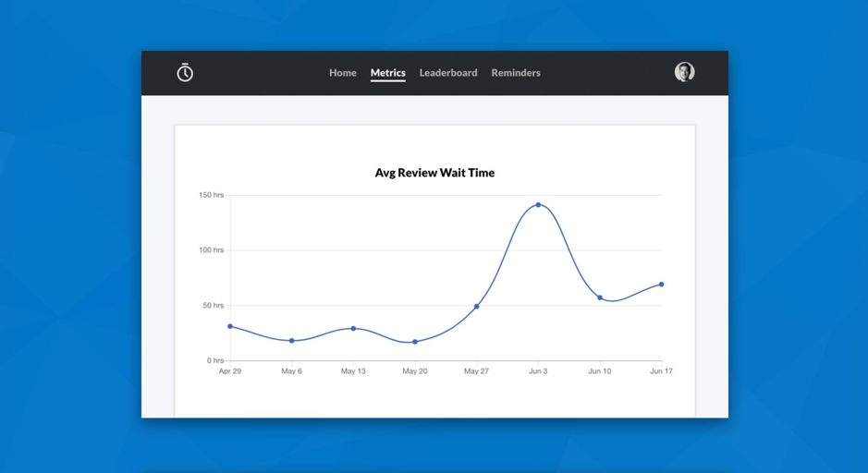The image size is (868, 473).
Task: Click the 'Jun 3' date label
Action: pos(538,371)
